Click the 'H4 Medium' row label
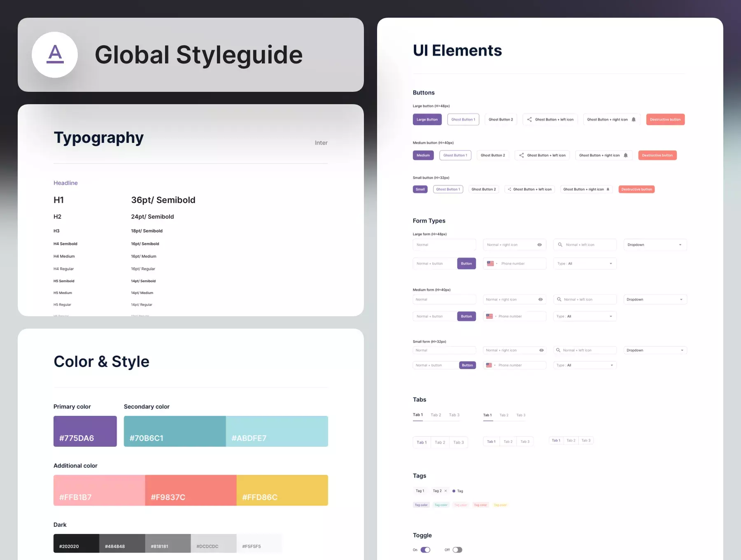The width and height of the screenshot is (741, 560). pos(64,256)
